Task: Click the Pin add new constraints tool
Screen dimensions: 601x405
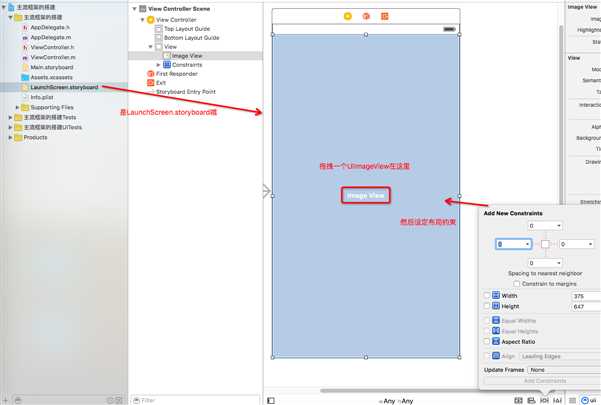Action: pos(544,400)
